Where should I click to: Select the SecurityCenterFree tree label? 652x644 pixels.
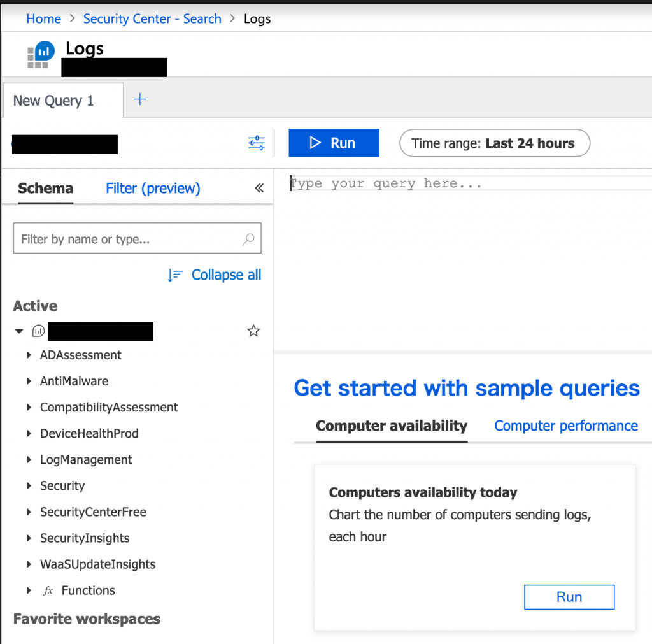pyautogui.click(x=93, y=512)
